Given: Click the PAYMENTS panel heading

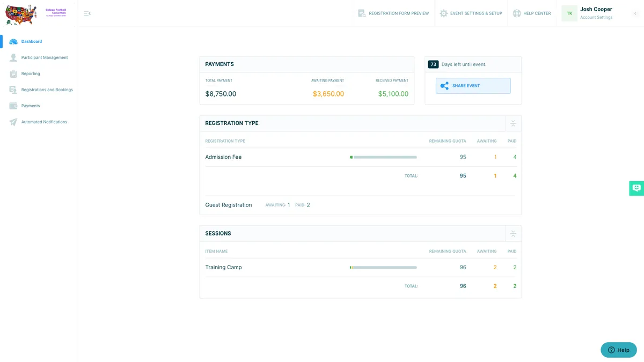Looking at the screenshot, I should coord(219,64).
